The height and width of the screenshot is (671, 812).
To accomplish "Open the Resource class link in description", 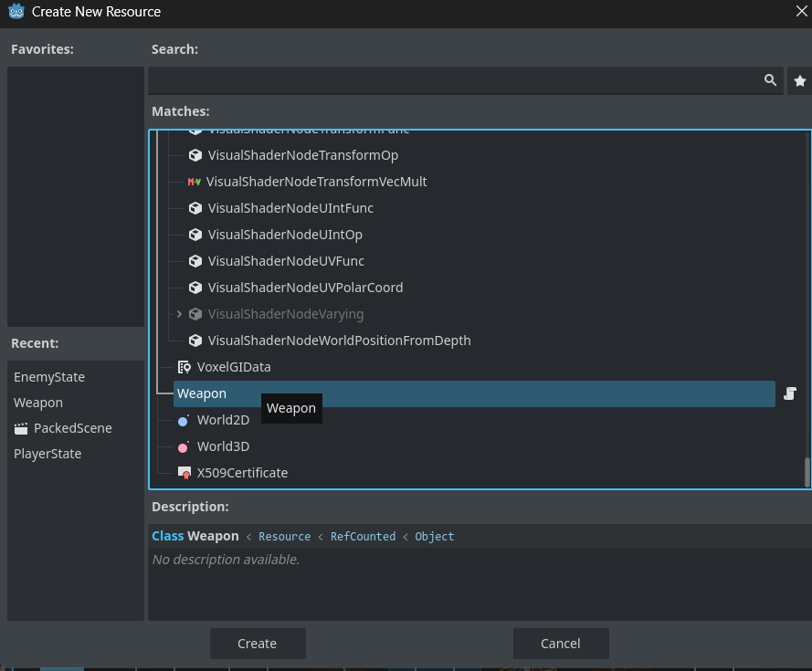I will (284, 537).
